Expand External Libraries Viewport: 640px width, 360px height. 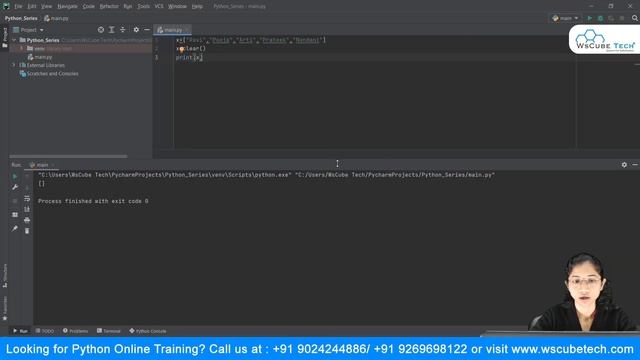point(14,65)
